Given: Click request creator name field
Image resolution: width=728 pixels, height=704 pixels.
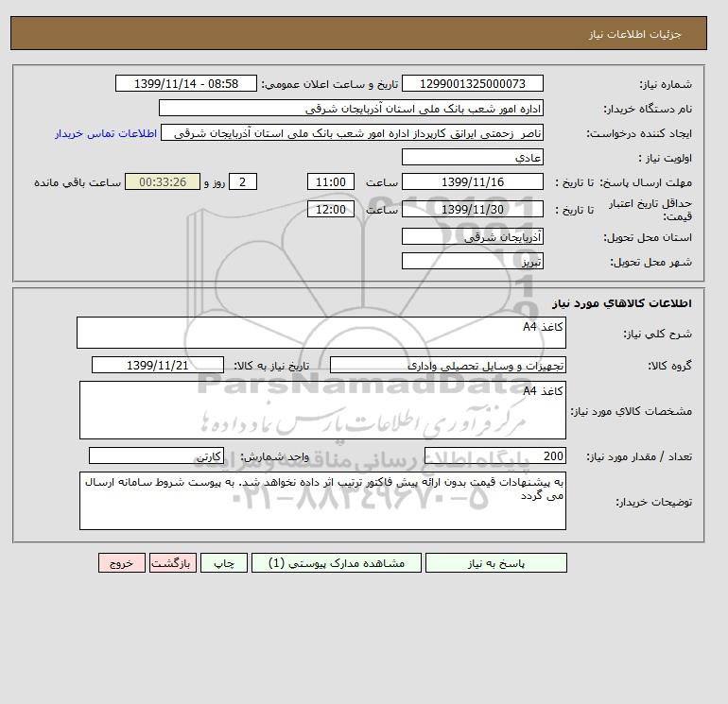Looking at the screenshot, I should point(352,132).
